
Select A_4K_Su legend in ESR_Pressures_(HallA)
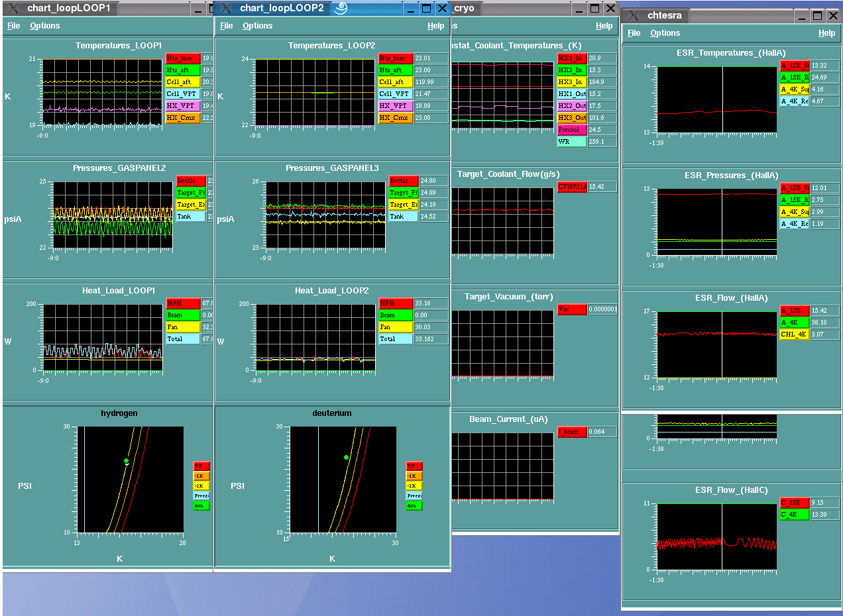click(795, 212)
